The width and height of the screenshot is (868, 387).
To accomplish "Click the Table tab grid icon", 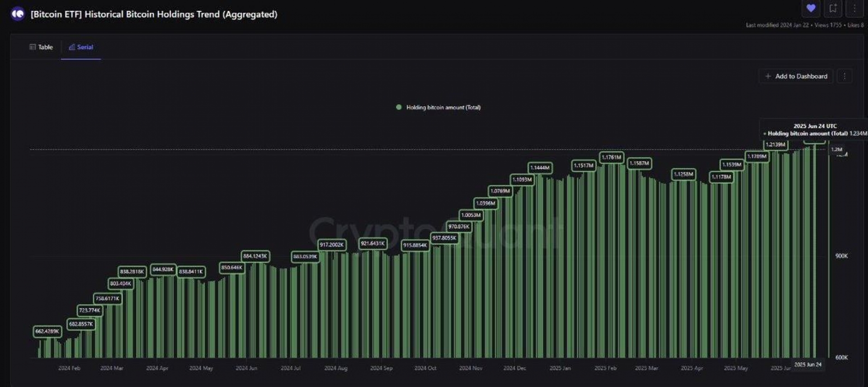I will 33,47.
